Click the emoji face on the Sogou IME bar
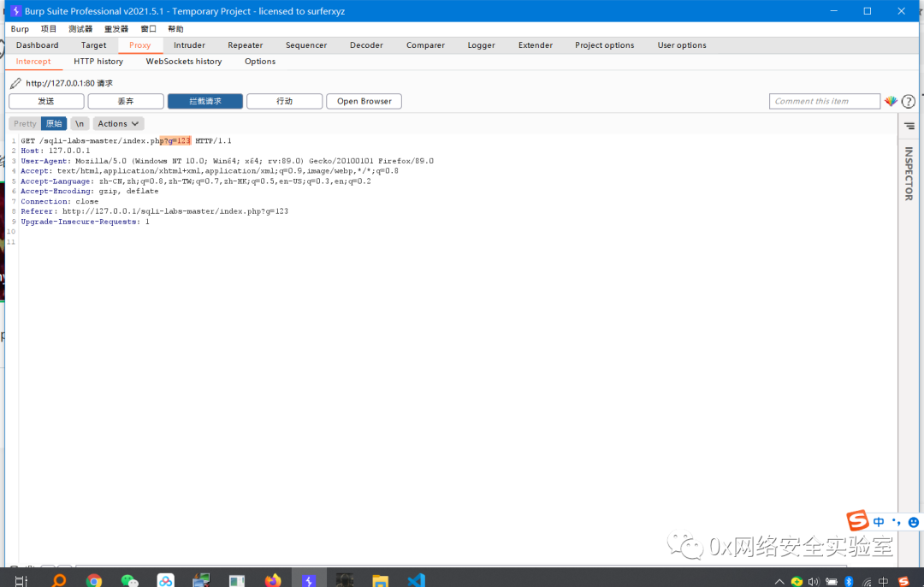 (914, 522)
